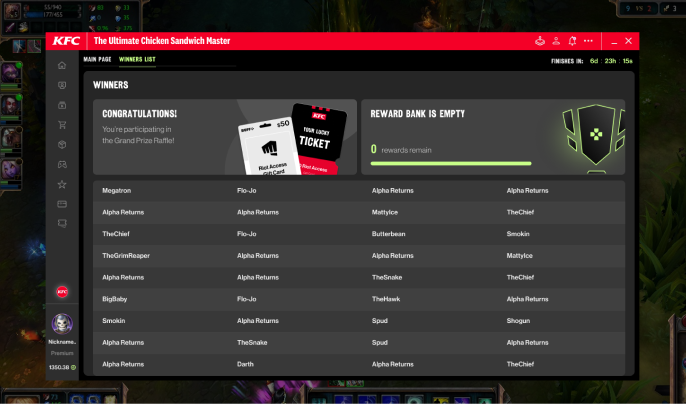The width and height of the screenshot is (686, 404).
Task: Open the Home icon in sidebar
Action: click(62, 65)
